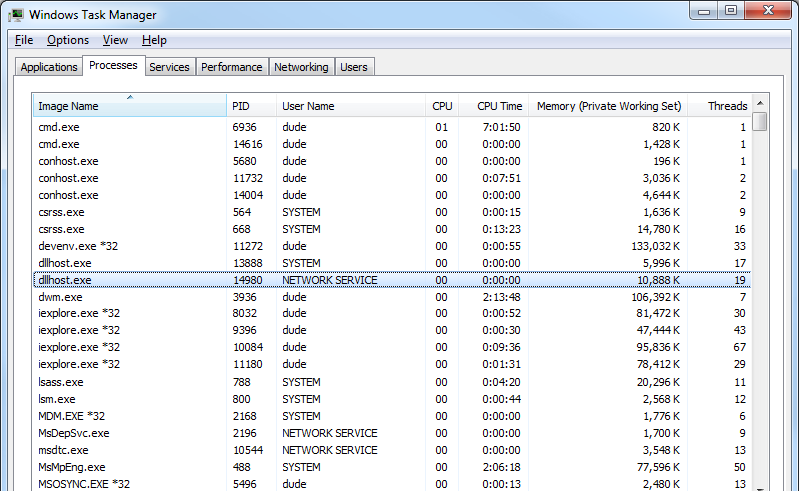Viewport: 800px width, 491px height.
Task: Sort by Memory (Private Working Set) column
Action: pyautogui.click(x=609, y=106)
